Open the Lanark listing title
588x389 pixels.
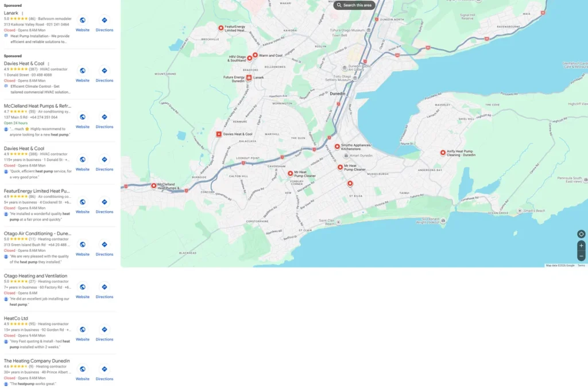coord(11,13)
